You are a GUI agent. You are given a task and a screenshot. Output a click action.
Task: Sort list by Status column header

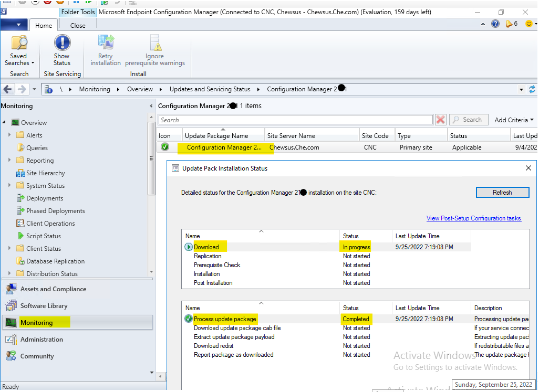click(479, 135)
